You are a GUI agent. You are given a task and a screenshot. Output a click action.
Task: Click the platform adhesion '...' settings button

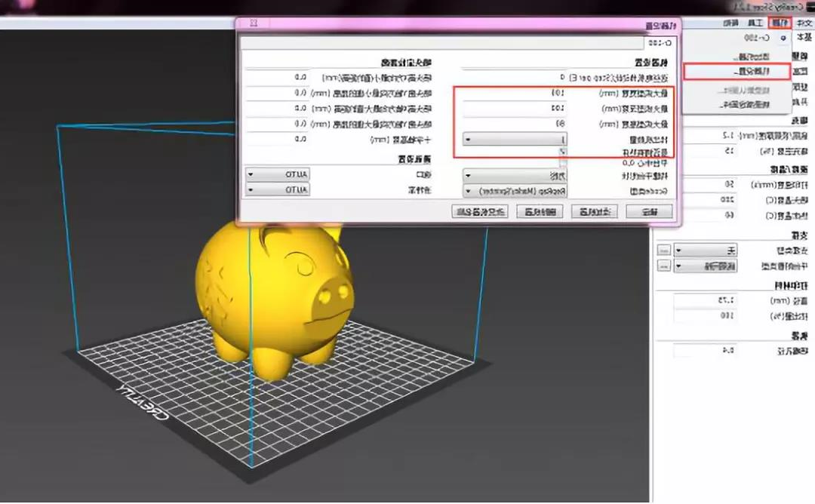[663, 266]
